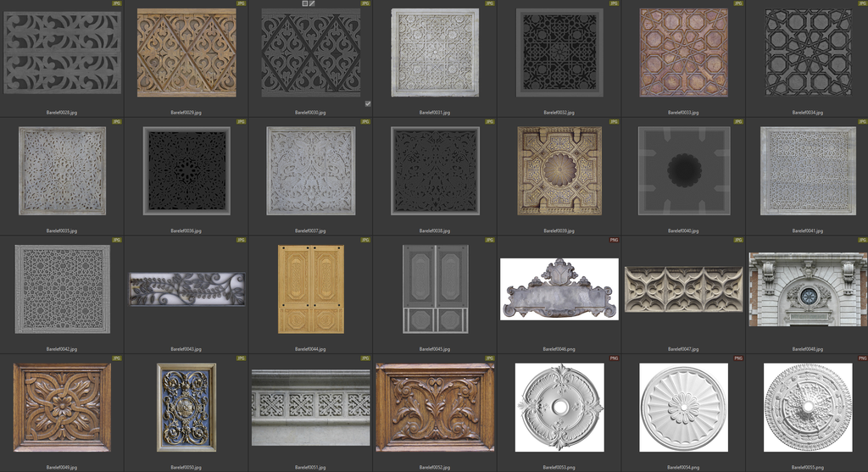Select the grey depth map thumbnail Barelef0040
The height and width of the screenshot is (472, 868).
coord(683,170)
